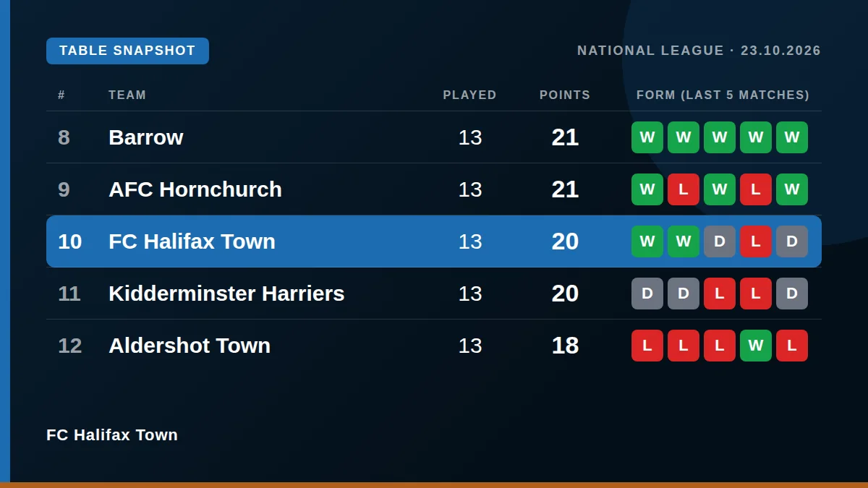The width and height of the screenshot is (868, 488).
Task: Select the AFC Hornchurch team name
Action: pyautogui.click(x=195, y=189)
